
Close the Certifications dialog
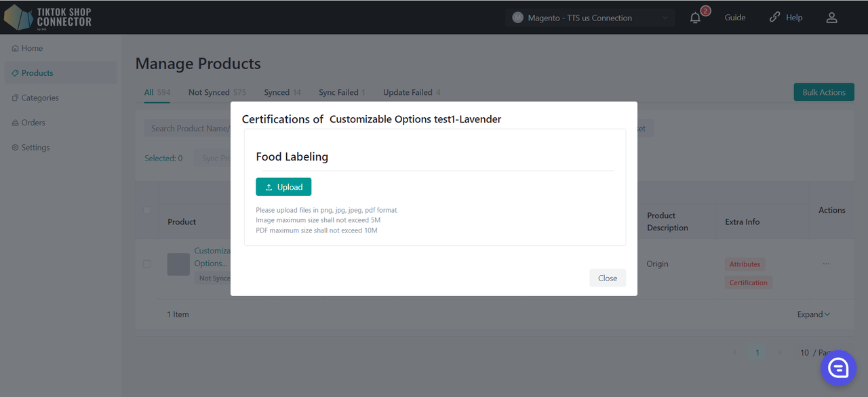click(607, 278)
